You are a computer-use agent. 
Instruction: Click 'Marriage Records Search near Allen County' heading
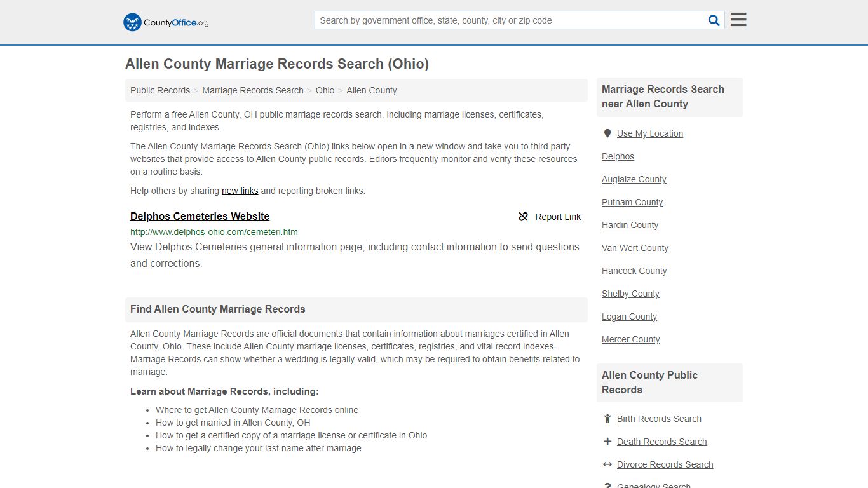click(x=663, y=97)
